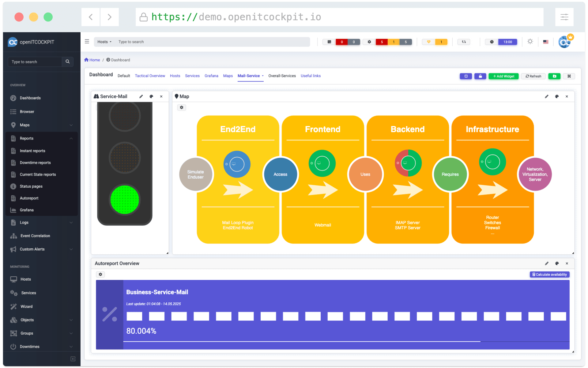The width and height of the screenshot is (588, 368).
Task: Expand the Groups sidebar menu
Action: pyautogui.click(x=41, y=333)
